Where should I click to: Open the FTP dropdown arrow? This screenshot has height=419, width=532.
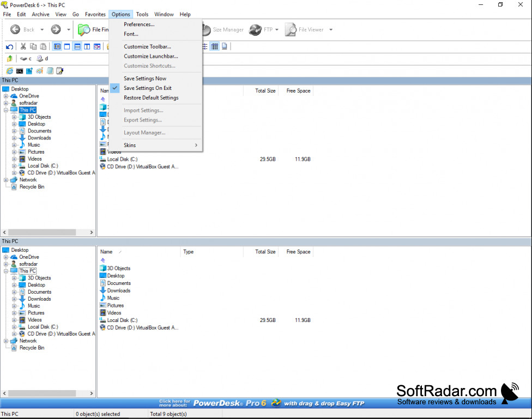click(x=277, y=29)
